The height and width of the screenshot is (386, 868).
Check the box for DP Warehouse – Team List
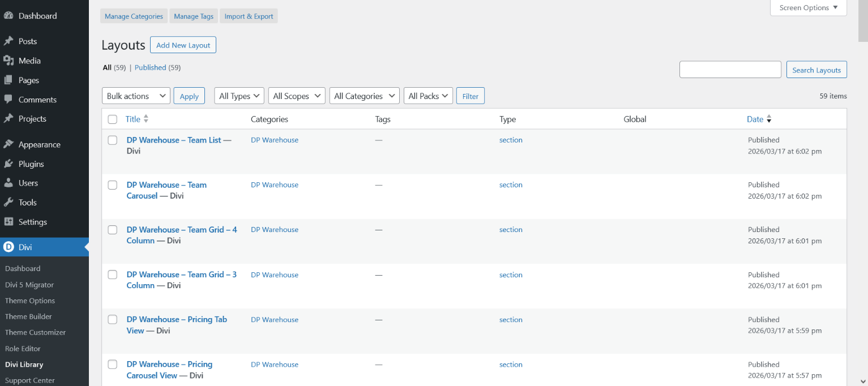pyautogui.click(x=113, y=140)
